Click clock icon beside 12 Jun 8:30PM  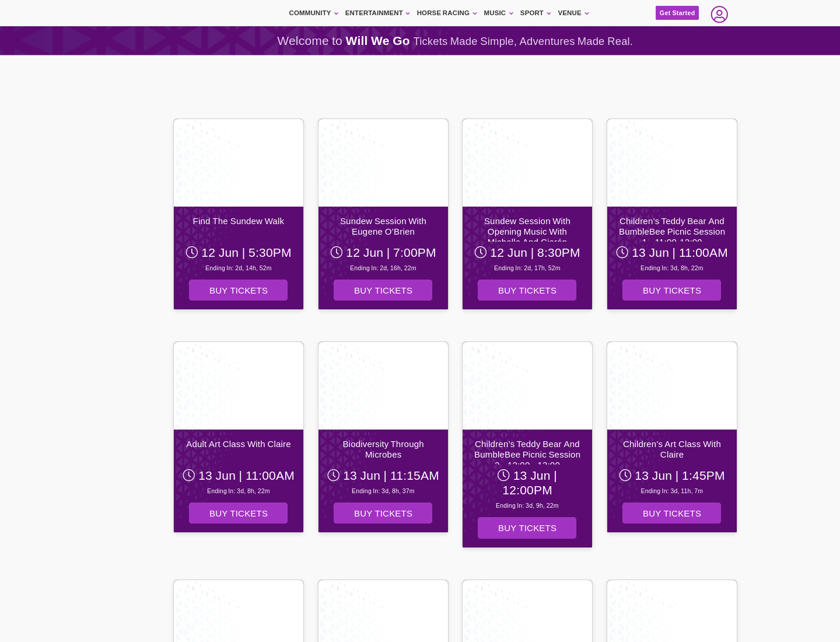(481, 252)
